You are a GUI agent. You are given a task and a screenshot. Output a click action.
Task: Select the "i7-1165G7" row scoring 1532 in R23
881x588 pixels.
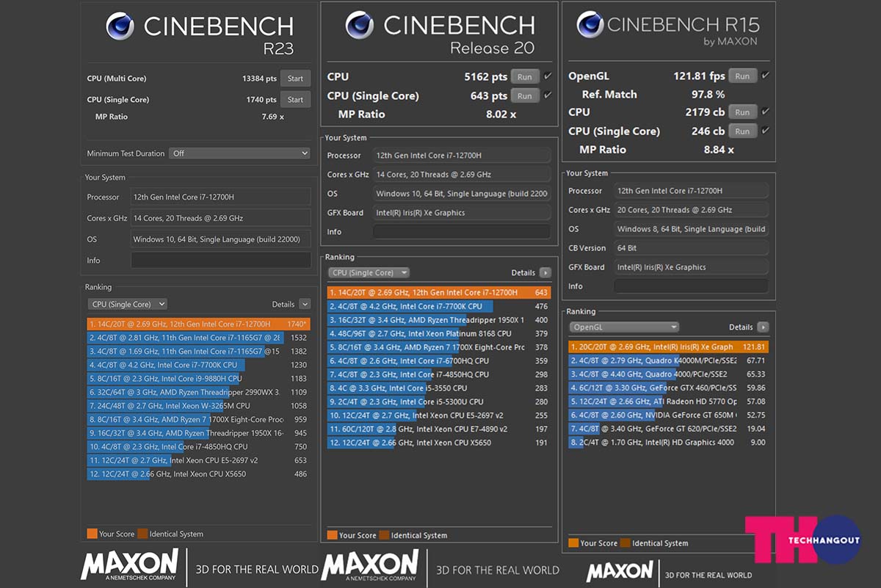click(198, 338)
